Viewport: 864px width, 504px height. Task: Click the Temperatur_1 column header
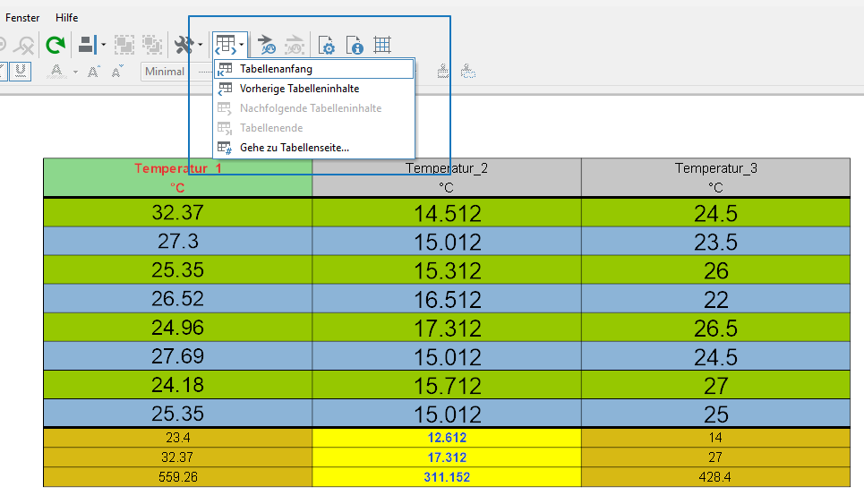click(177, 177)
